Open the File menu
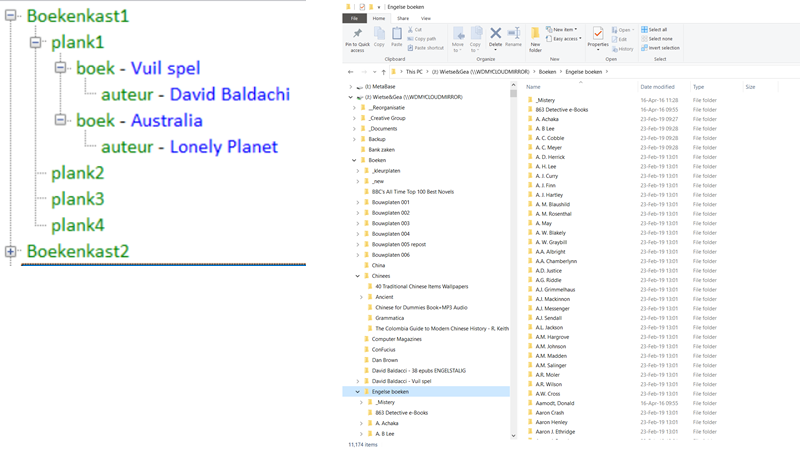The width and height of the screenshot is (800, 450). pyautogui.click(x=354, y=18)
